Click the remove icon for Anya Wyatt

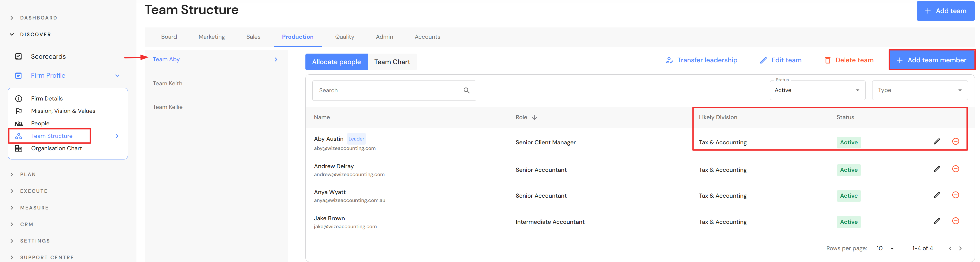tap(955, 195)
